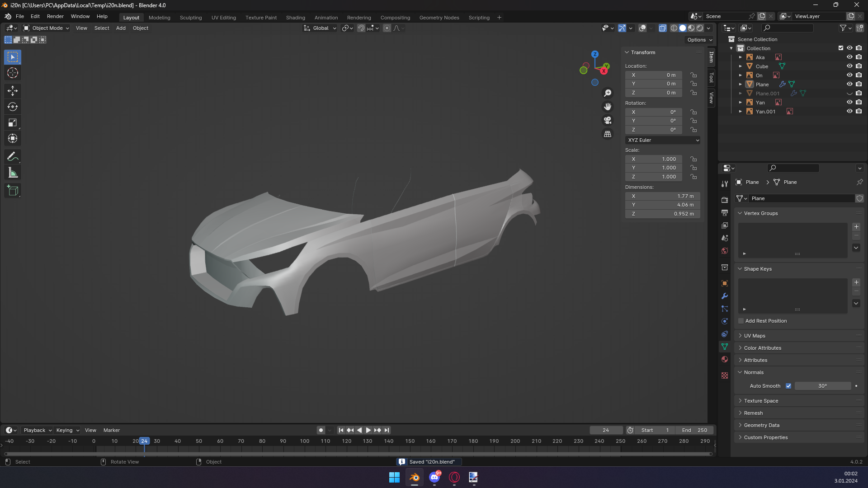The height and width of the screenshot is (488, 868).
Task: Select the Add Cube tool
Action: click(13, 191)
